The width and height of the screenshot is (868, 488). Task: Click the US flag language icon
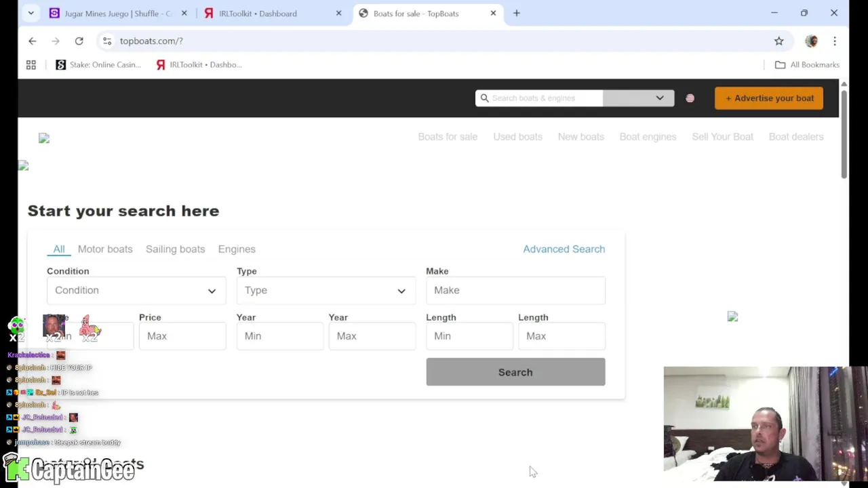tap(690, 98)
